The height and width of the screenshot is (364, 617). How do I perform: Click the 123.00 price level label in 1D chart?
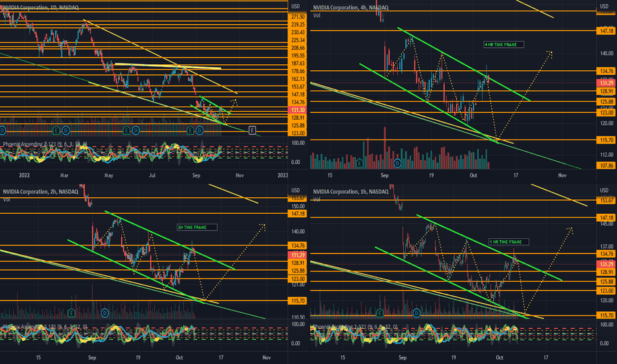pos(298,133)
